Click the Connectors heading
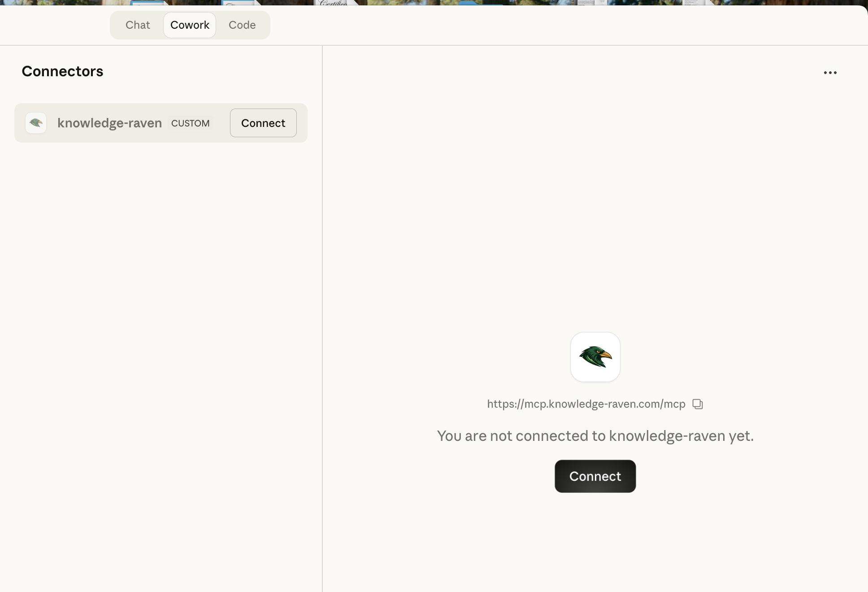 coord(62,71)
